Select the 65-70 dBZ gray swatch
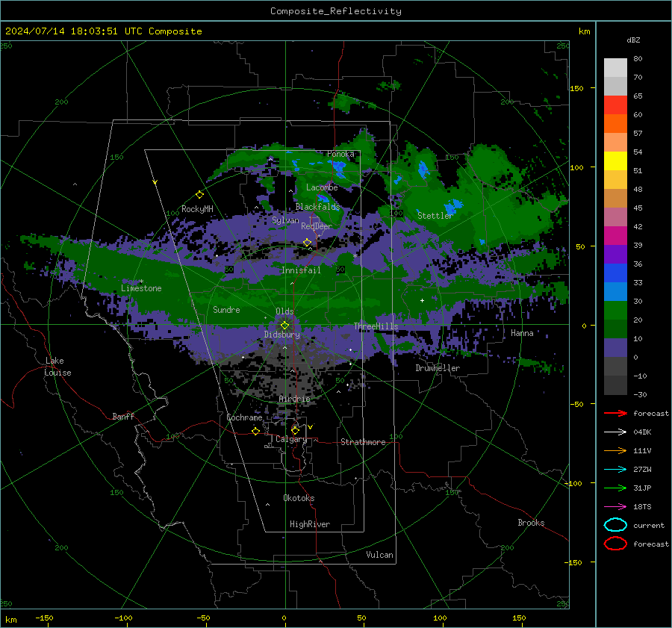Image resolution: width=672 pixels, height=628 pixels. pos(615,86)
